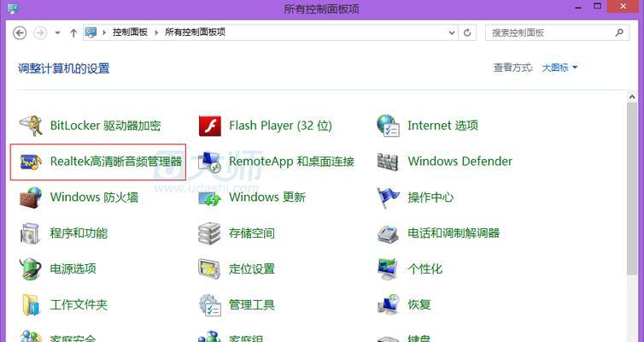Open the Flash Player (32 位) icon
The image size is (644, 342).
coord(210,126)
